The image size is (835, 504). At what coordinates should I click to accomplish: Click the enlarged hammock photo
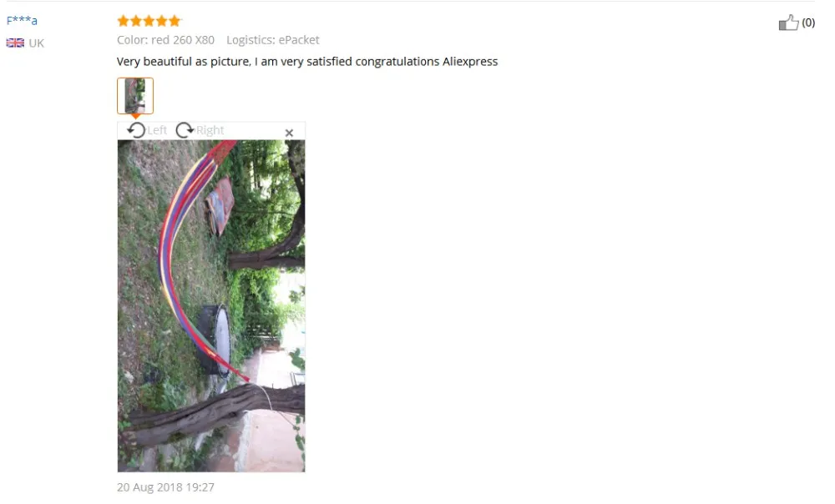(211, 306)
